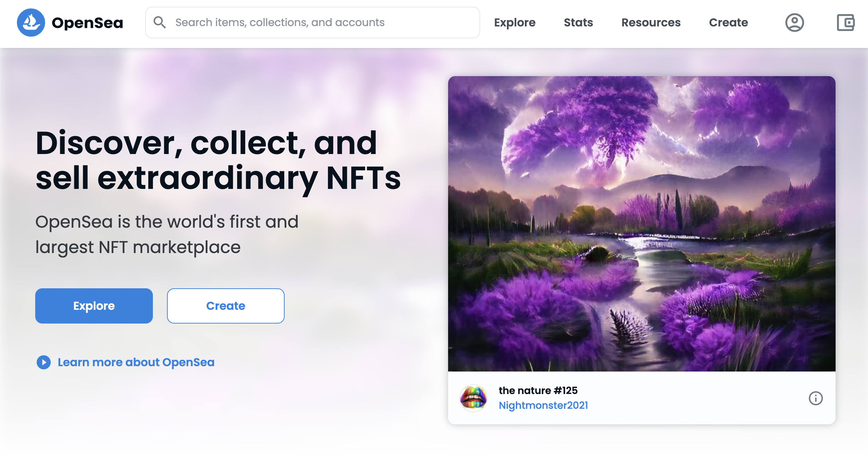Open the user account profile icon
This screenshot has width=868, height=461.
(794, 23)
